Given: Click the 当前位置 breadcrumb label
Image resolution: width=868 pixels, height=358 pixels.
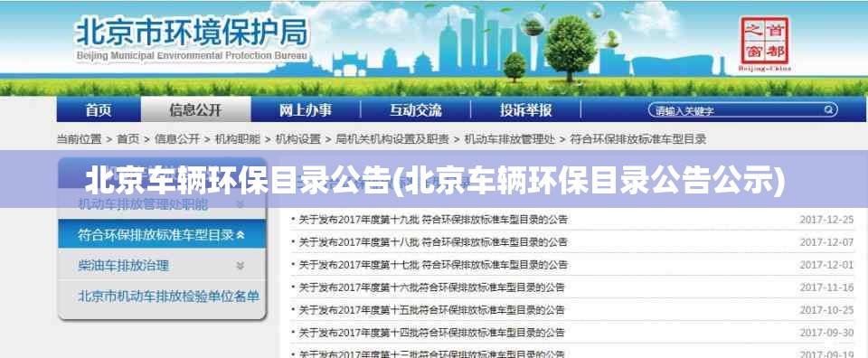Looking at the screenshot, I should point(80,139).
